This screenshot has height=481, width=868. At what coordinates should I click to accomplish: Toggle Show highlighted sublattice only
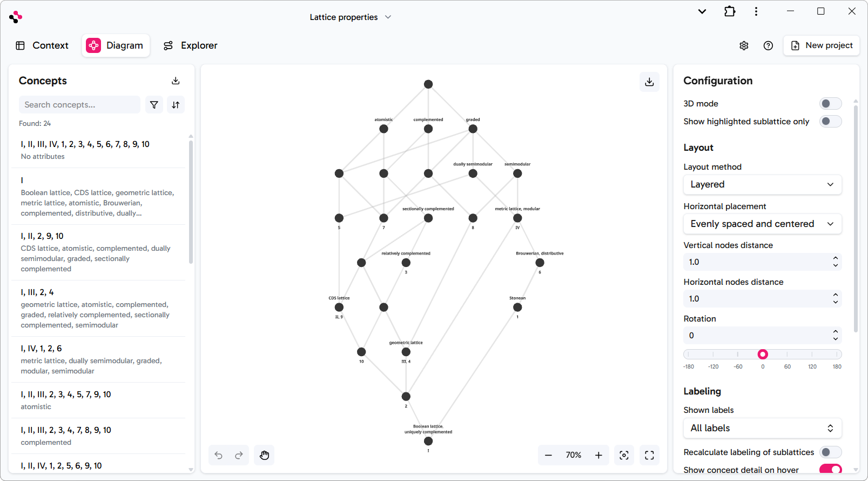click(830, 122)
